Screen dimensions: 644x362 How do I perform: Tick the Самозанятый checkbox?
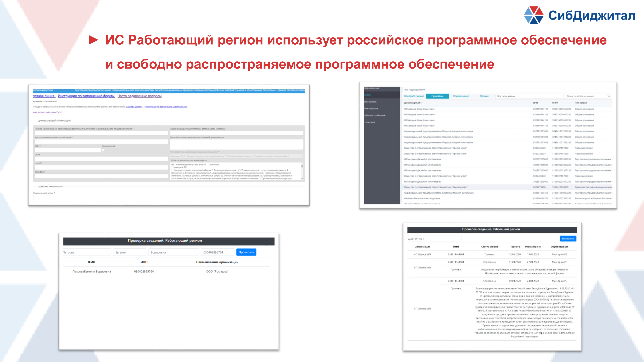[103, 150]
